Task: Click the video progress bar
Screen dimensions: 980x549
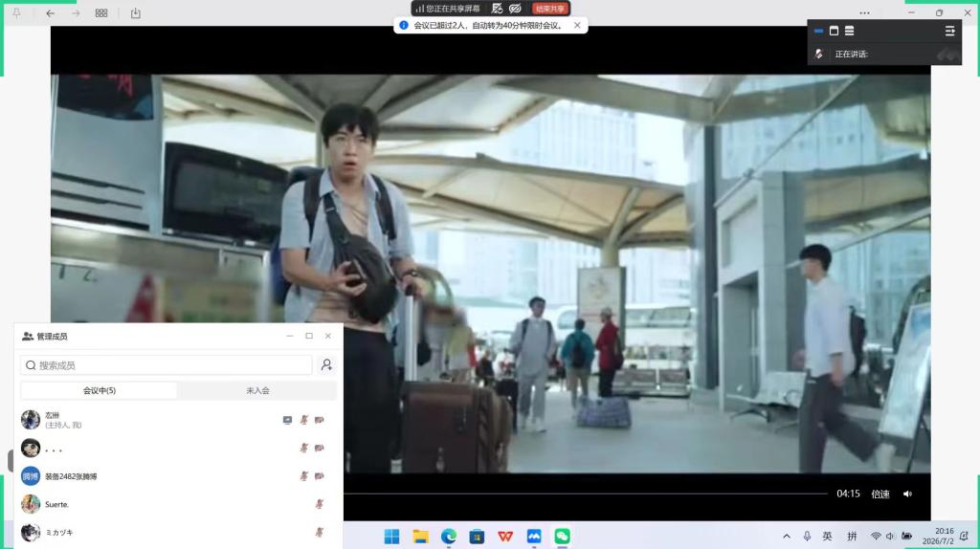Action: coord(585,494)
